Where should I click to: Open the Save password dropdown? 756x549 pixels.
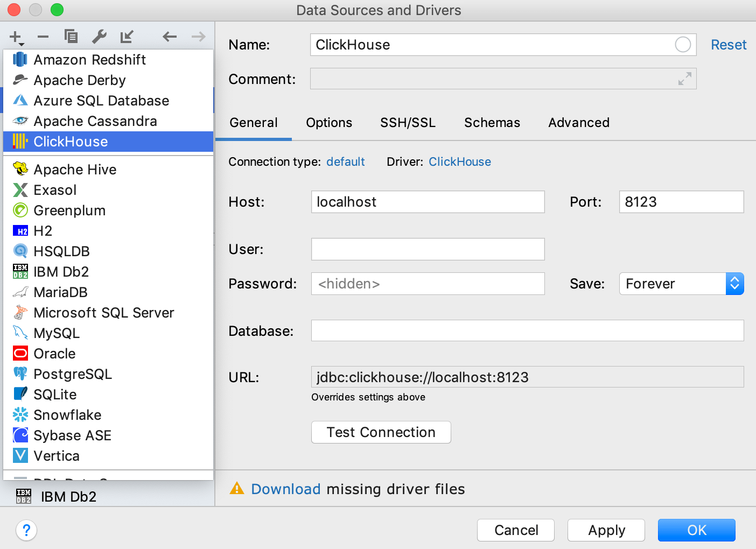(x=681, y=284)
